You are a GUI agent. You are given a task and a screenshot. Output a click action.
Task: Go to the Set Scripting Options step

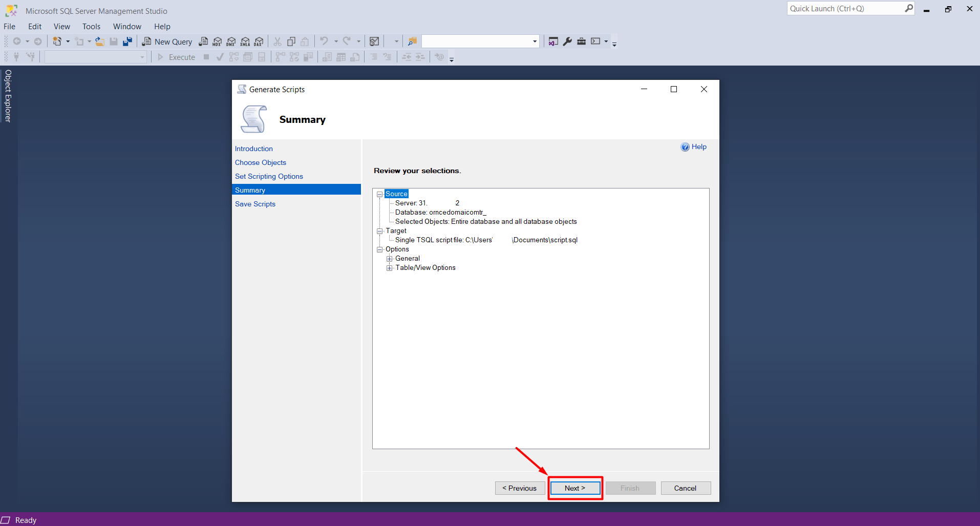(269, 176)
